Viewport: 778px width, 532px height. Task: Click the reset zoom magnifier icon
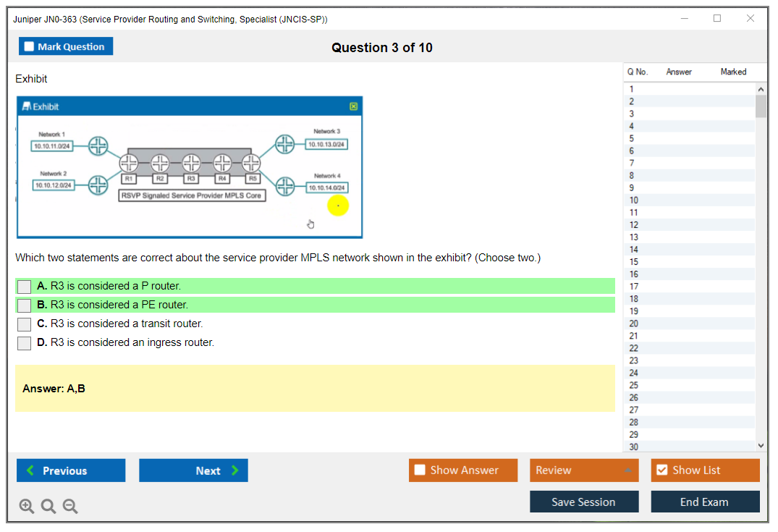[48, 507]
